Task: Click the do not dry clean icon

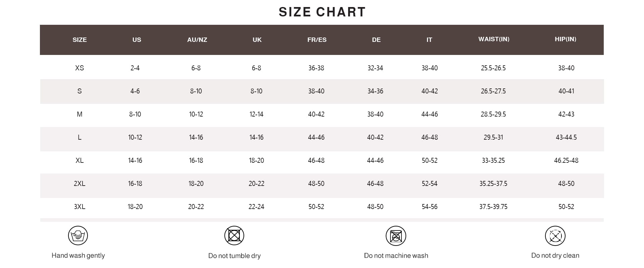Action: (x=555, y=236)
